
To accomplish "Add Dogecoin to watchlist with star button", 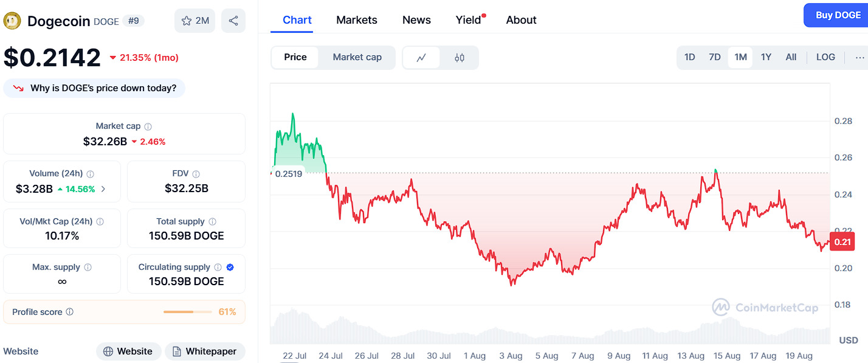I will pyautogui.click(x=195, y=21).
